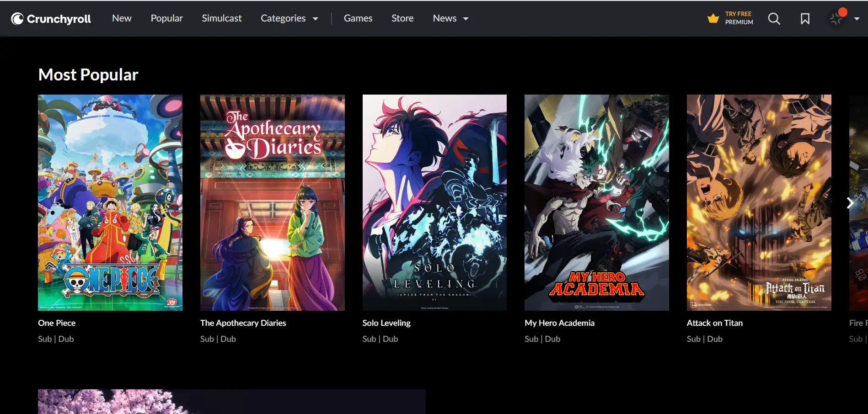Image resolution: width=868 pixels, height=414 pixels.
Task: Click the Most Popular heading
Action: [x=88, y=75]
